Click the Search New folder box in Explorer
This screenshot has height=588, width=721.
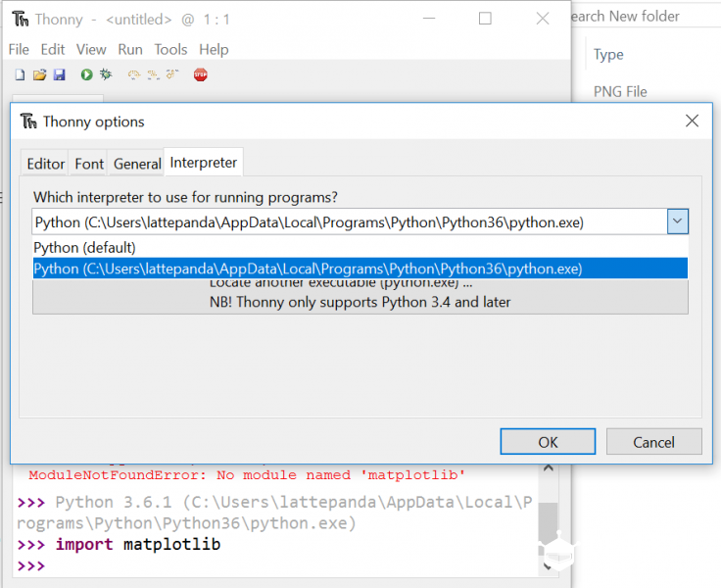pos(644,16)
